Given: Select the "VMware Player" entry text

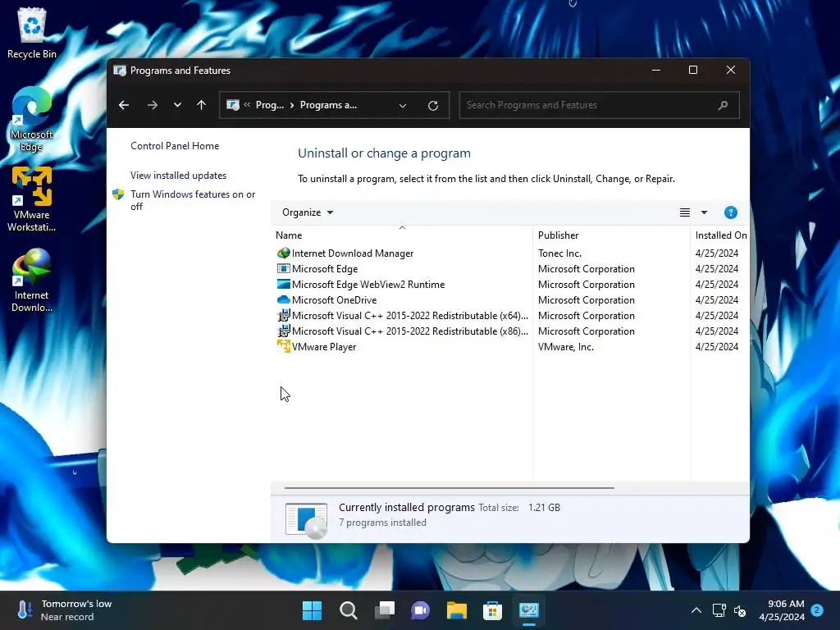Looking at the screenshot, I should [324, 347].
